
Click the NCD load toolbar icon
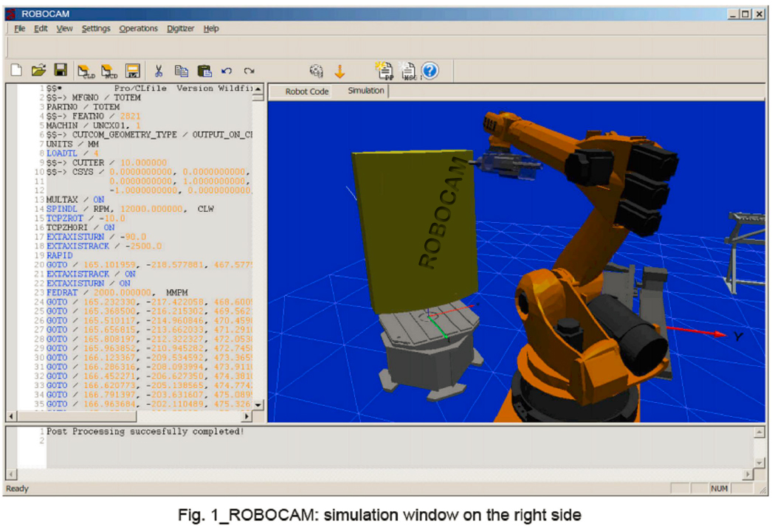(x=109, y=72)
